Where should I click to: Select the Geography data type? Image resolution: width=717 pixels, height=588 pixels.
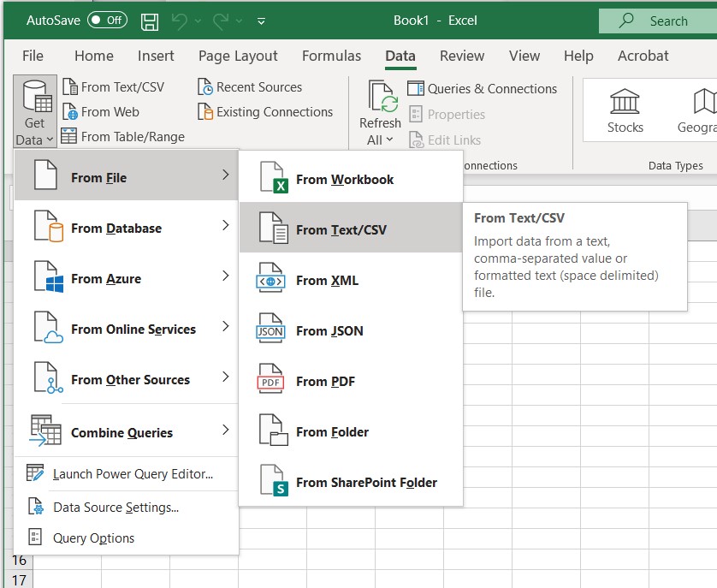tap(696, 110)
